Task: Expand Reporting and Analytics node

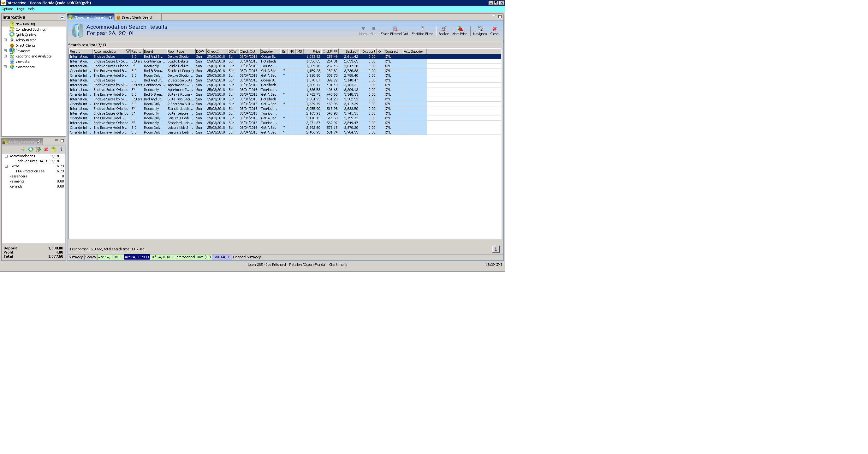Action: click(x=5, y=56)
